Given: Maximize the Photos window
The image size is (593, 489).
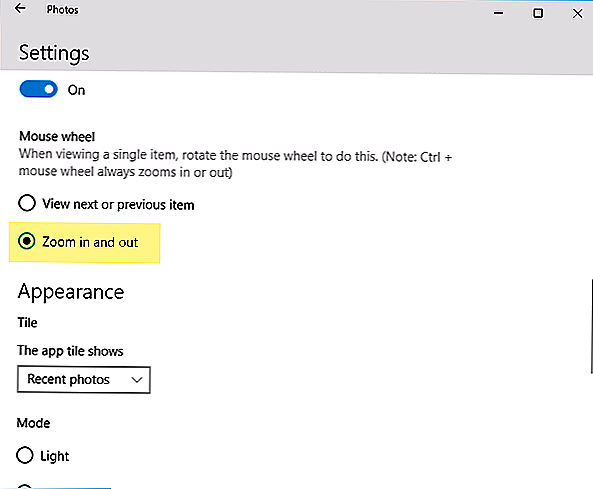Looking at the screenshot, I should [x=538, y=13].
